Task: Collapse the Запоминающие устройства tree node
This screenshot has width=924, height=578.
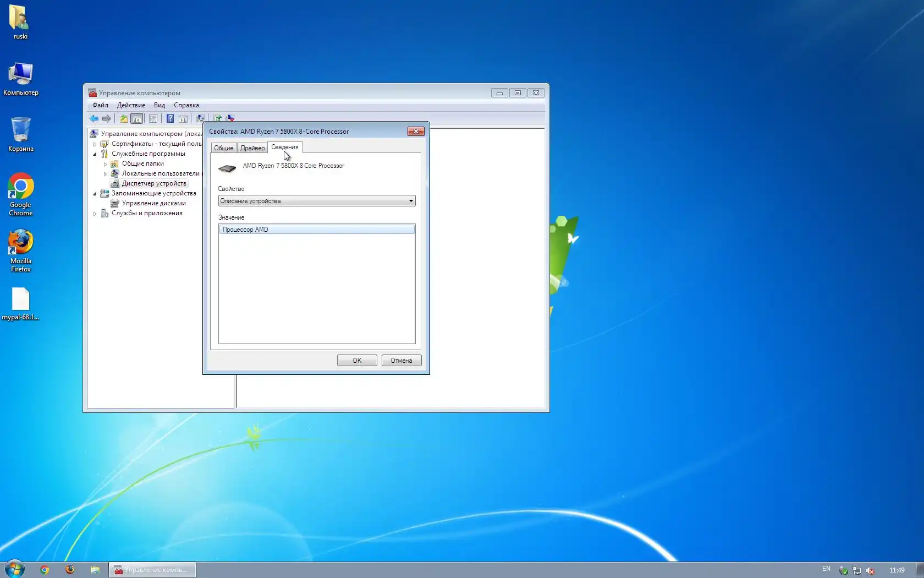Action: [x=95, y=194]
